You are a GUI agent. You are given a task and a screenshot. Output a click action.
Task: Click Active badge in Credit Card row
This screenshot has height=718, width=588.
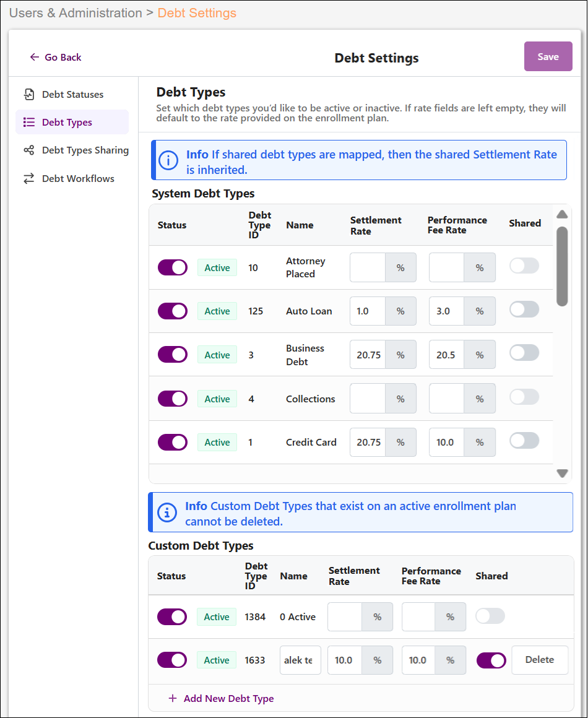coord(217,443)
